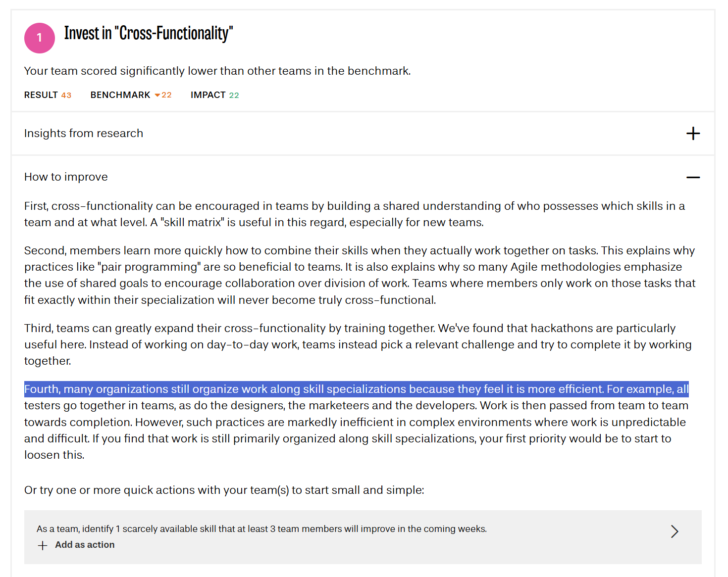Click the paragraph starting 'First, cross-functionality'
728x577 pixels.
354,214
